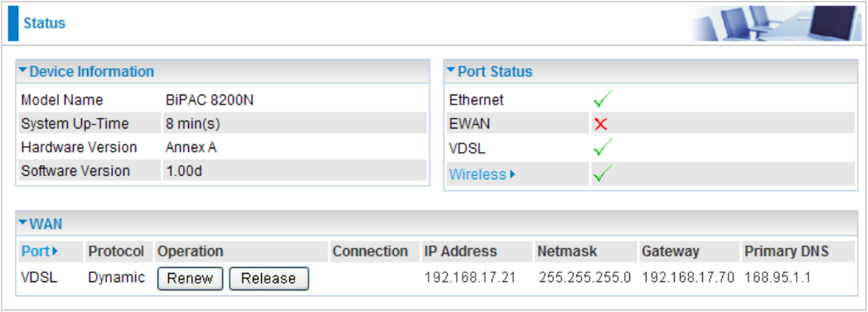Click the IP Address value 192.168.17.21
This screenshot has height=312, width=868.
(470, 278)
